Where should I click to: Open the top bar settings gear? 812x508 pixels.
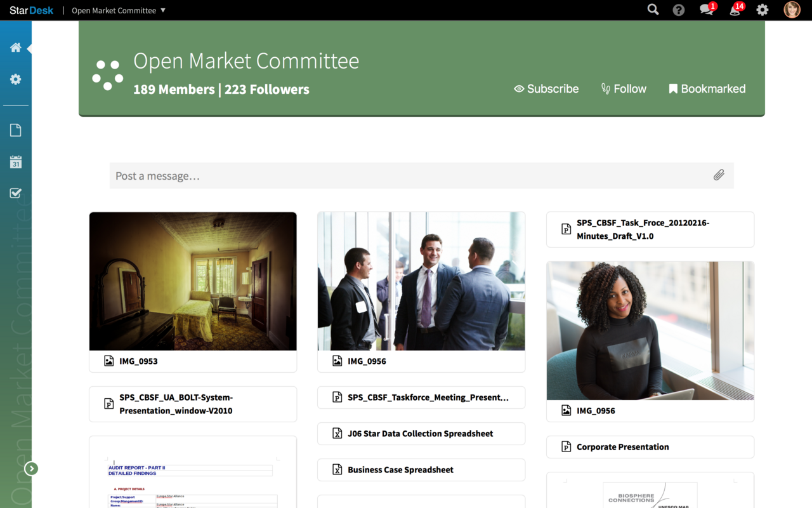763,10
